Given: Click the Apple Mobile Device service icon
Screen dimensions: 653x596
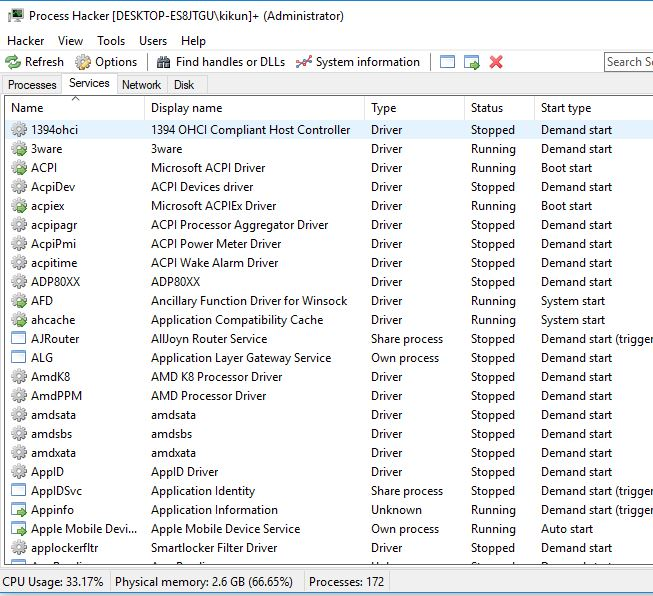Looking at the screenshot, I should [19, 529].
